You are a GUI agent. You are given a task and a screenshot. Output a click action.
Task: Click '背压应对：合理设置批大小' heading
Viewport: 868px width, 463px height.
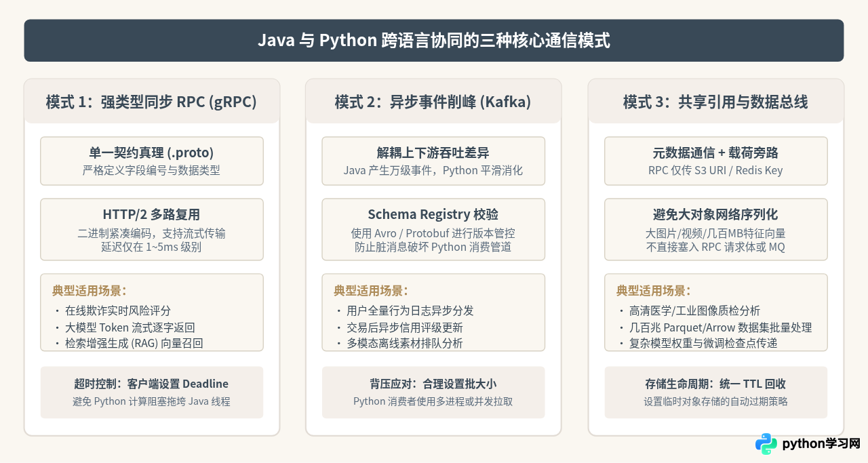coord(433,384)
